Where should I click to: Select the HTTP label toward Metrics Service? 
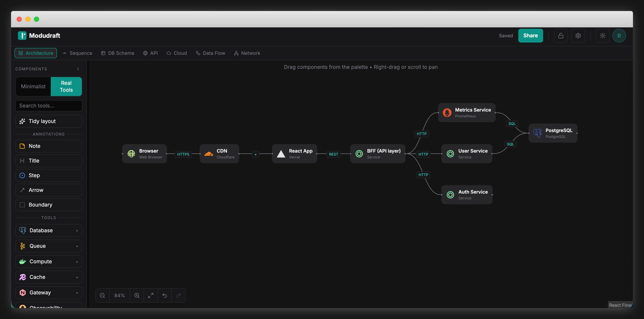422,134
